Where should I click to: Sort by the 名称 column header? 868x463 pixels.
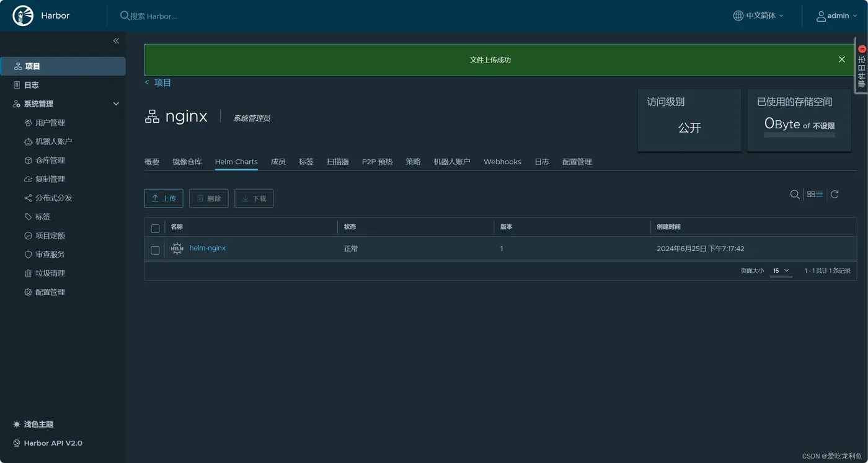177,227
